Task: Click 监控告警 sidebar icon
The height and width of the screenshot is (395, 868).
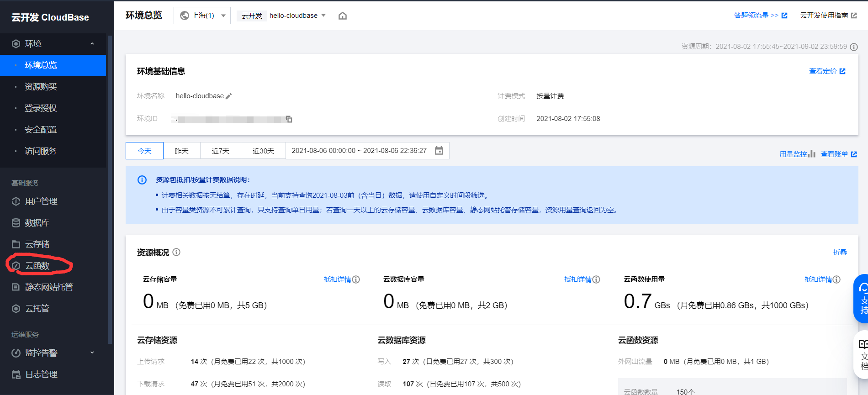Action: 16,353
